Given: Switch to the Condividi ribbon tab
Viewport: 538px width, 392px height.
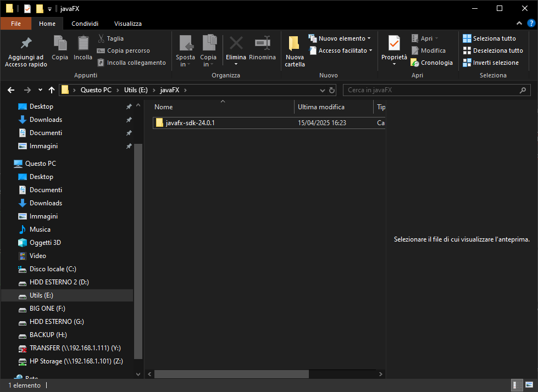Looking at the screenshot, I should [85, 24].
